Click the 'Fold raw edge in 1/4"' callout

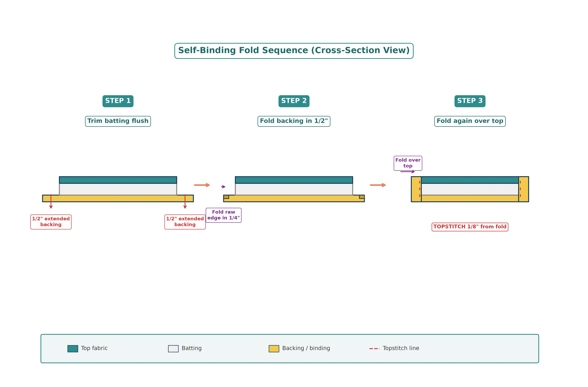point(223,215)
